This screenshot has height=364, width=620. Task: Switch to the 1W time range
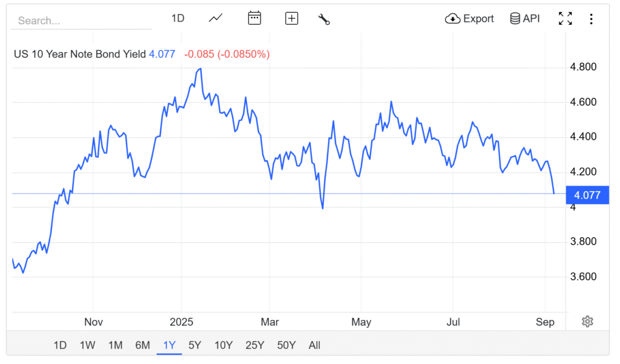point(87,345)
